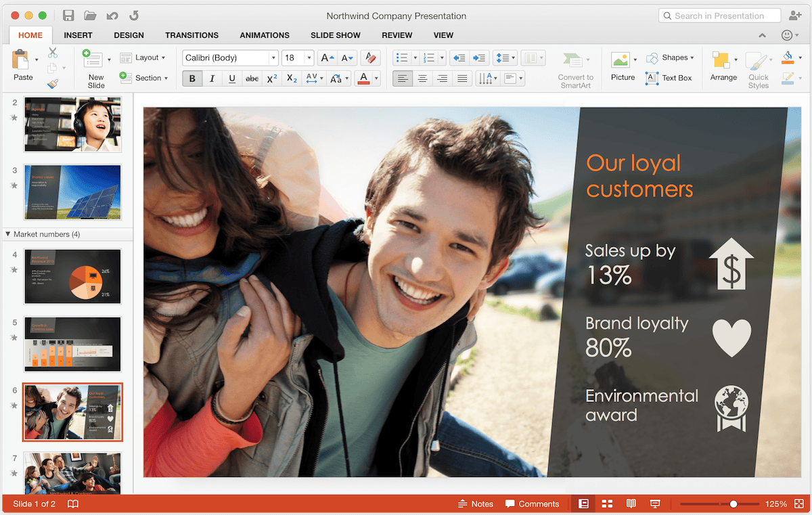
Task: Insert a Text Box
Action: (x=669, y=78)
